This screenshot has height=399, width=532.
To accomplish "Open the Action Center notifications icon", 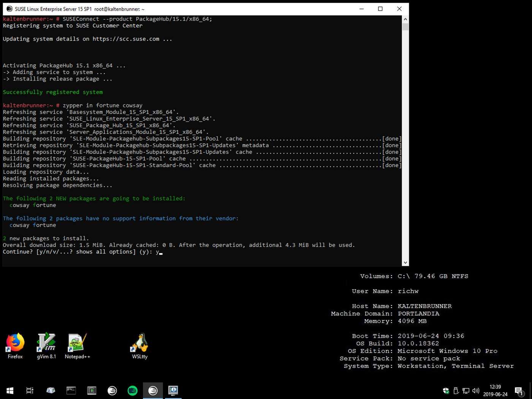I will point(519,391).
